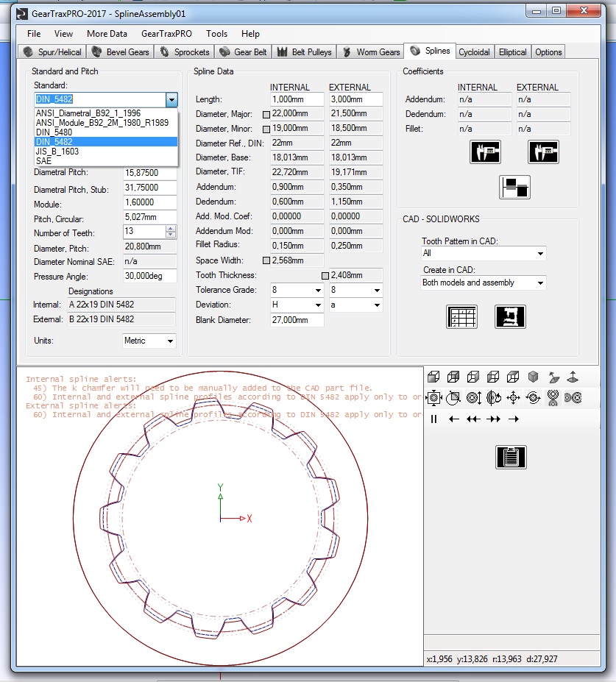Image resolution: width=616 pixels, height=682 pixels.
Task: Choose ANSI_Diametral_B92_1_1996 from the standard list
Action: [106, 113]
